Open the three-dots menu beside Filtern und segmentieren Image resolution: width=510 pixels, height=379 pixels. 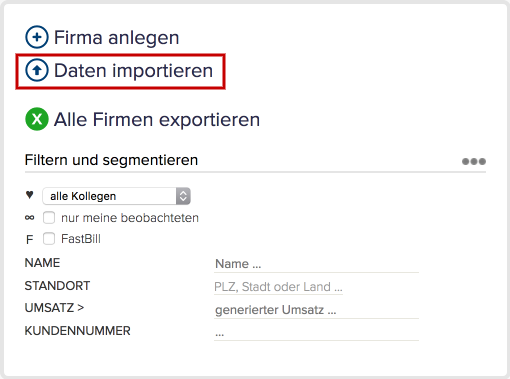474,162
